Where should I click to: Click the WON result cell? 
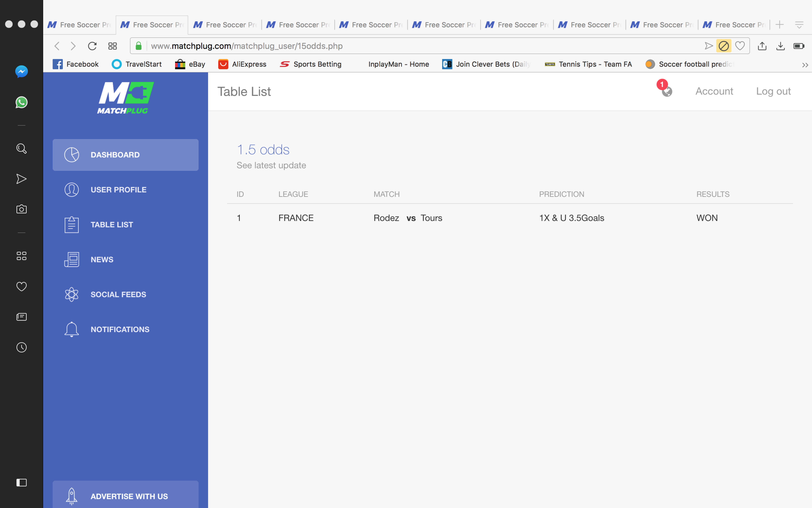point(707,218)
